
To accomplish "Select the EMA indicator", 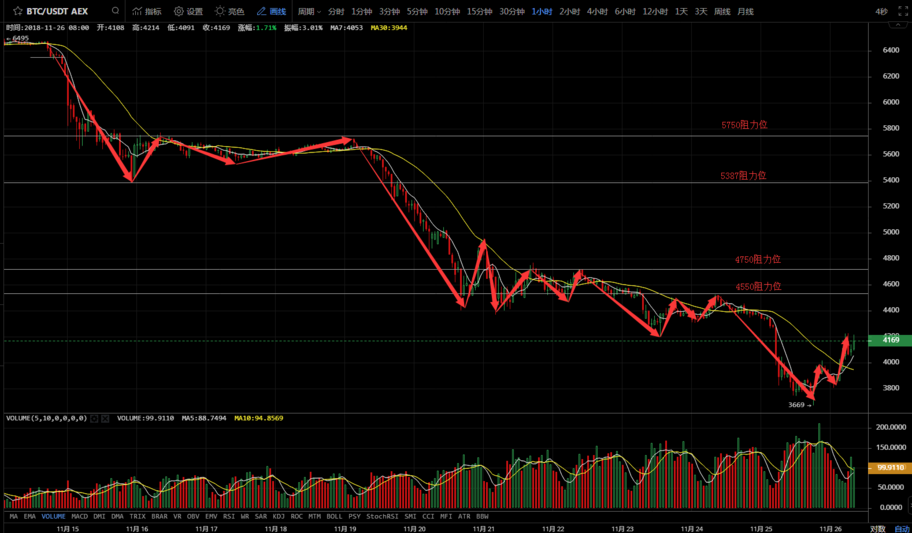I will [x=30, y=516].
